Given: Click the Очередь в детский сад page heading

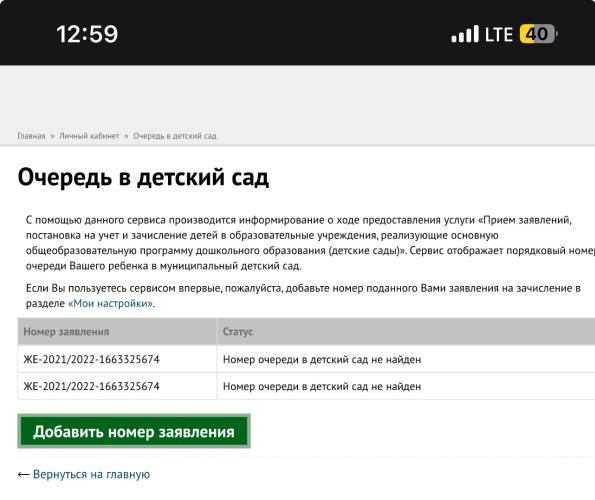Looking at the screenshot, I should [143, 177].
